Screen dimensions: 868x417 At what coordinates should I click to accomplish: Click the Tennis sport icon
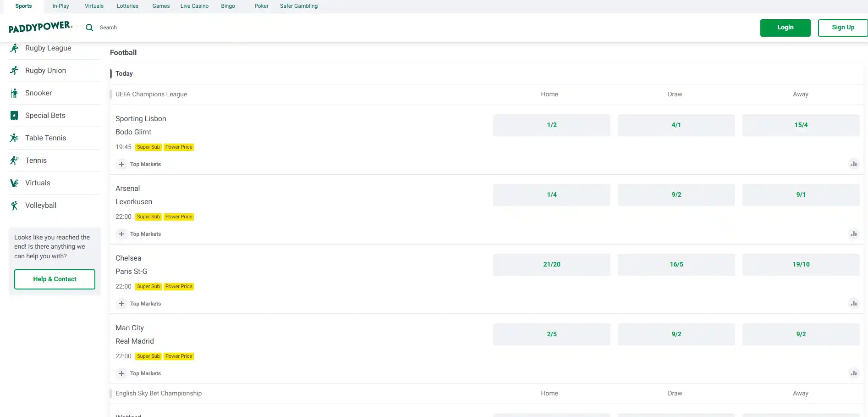pyautogui.click(x=14, y=161)
